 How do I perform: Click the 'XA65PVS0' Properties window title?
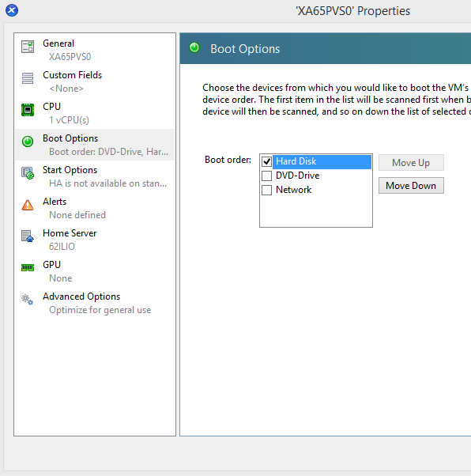click(353, 11)
